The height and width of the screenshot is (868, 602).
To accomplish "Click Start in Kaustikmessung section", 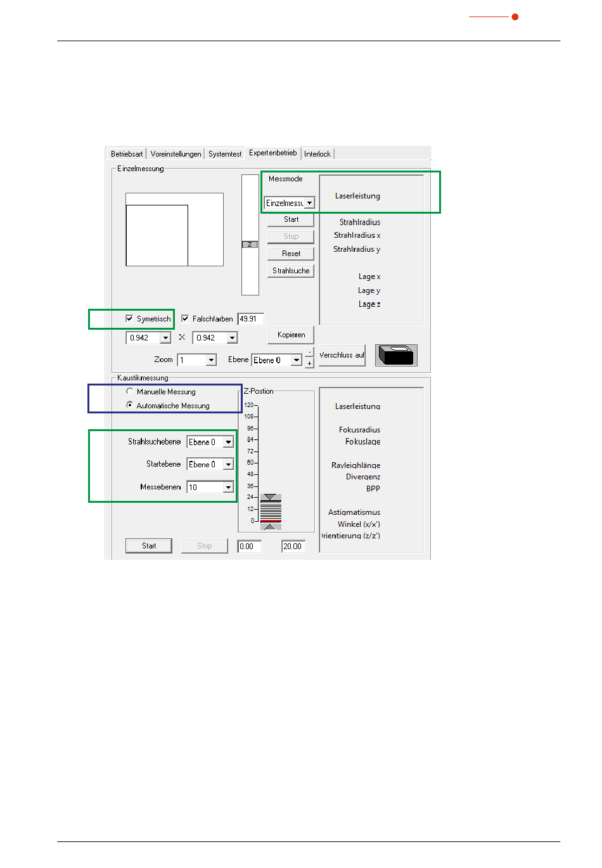I will [149, 546].
